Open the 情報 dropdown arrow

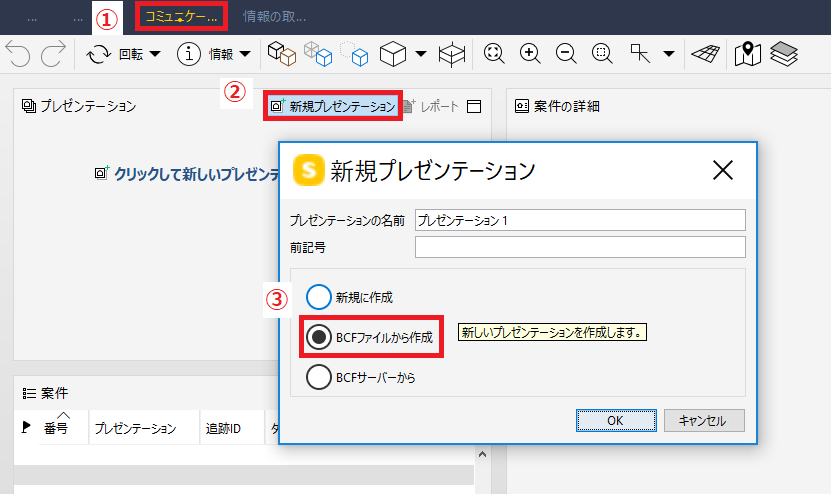point(245,54)
